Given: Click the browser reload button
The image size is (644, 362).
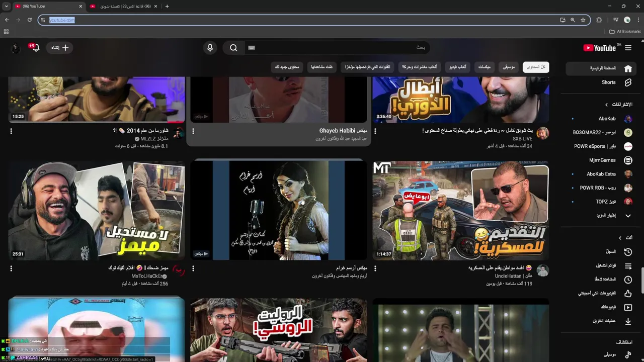Looking at the screenshot, I should pyautogui.click(x=30, y=20).
